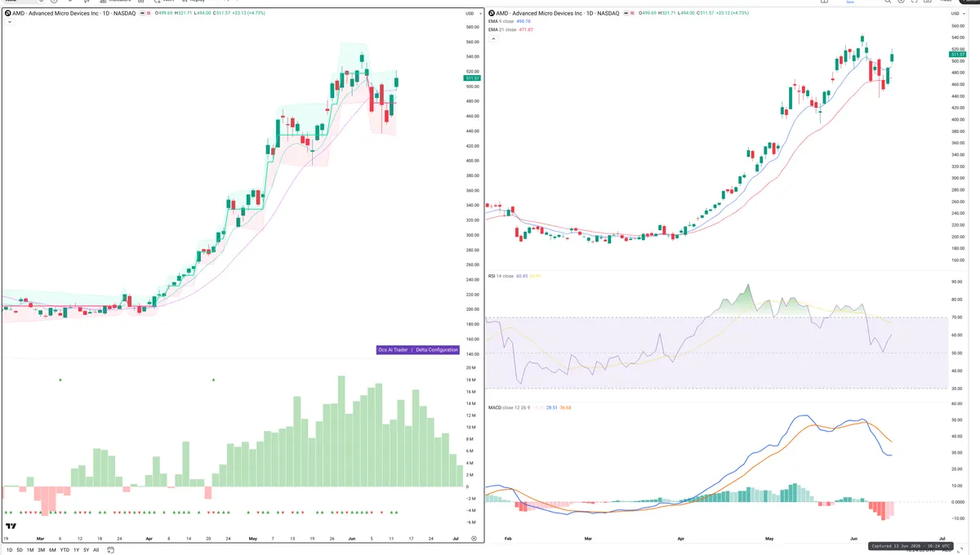Click the 20 M volume axis label
980x555 pixels.
point(471,368)
